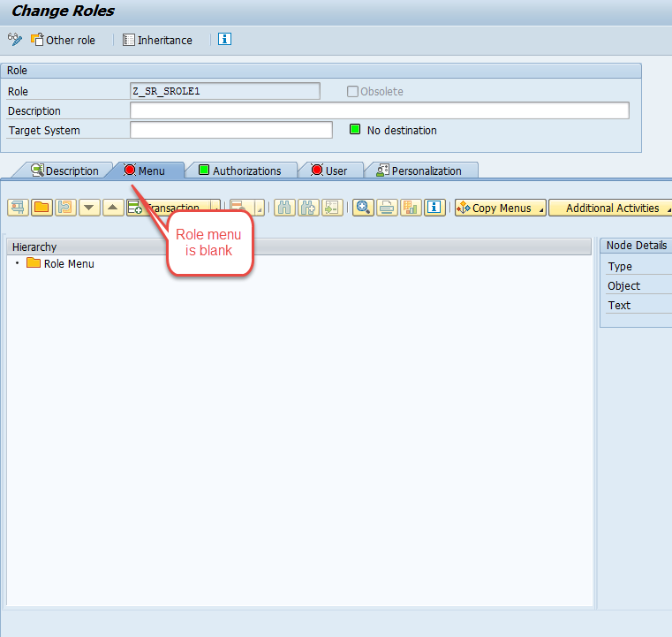Open the Transaction button dropdown arrow

[216, 208]
